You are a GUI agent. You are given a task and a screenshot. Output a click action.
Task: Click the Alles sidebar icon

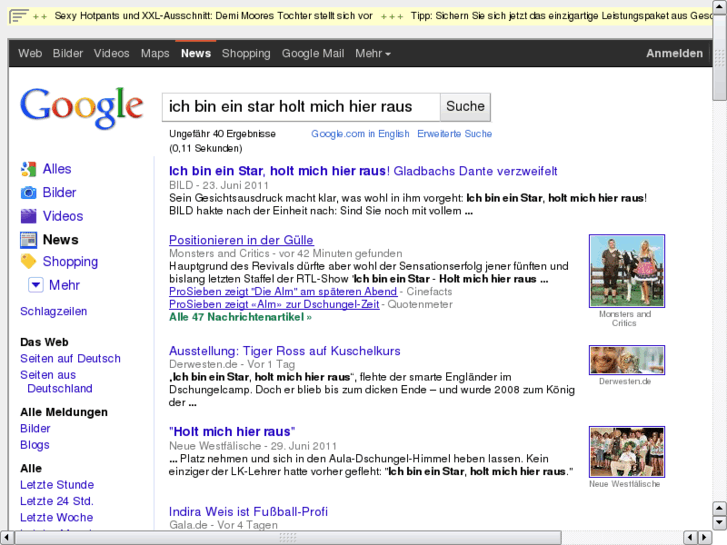[x=28, y=169]
